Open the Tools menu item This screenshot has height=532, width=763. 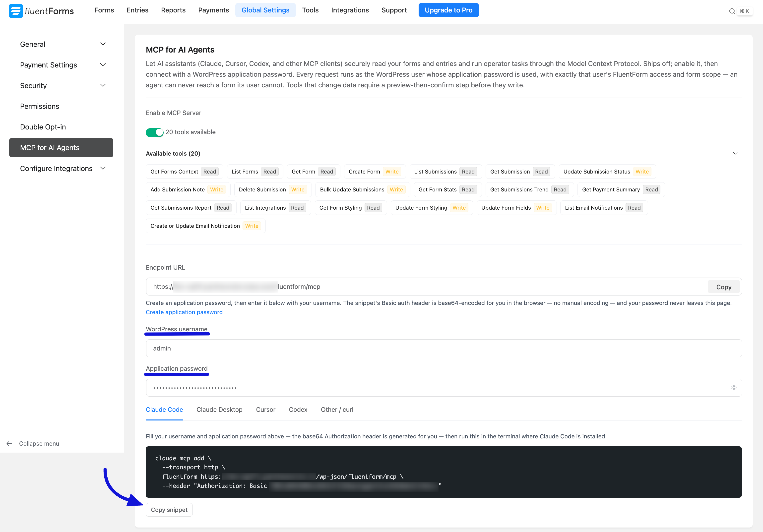click(310, 10)
